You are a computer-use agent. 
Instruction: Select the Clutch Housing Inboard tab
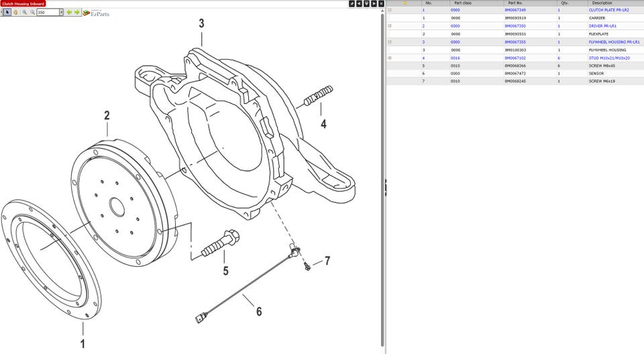pos(23,4)
